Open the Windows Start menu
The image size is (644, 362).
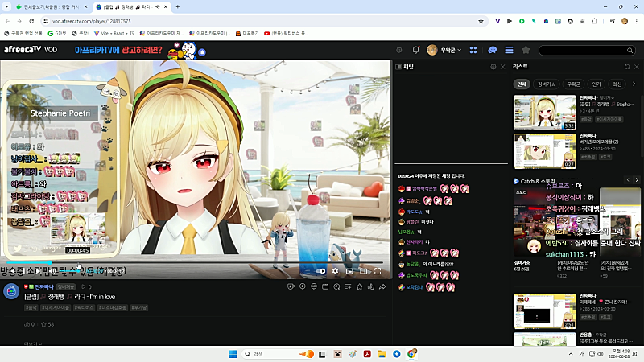pyautogui.click(x=233, y=354)
